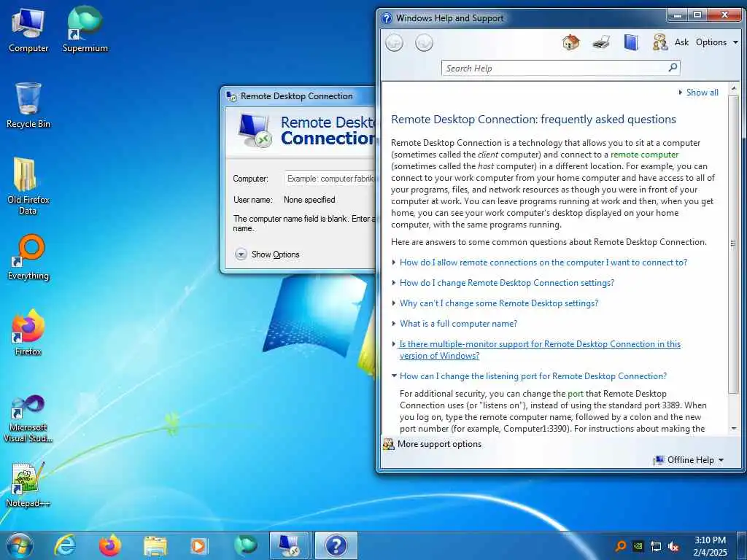Image resolution: width=747 pixels, height=560 pixels.
Task: Click the Search Help magnifier icon
Action: click(673, 68)
